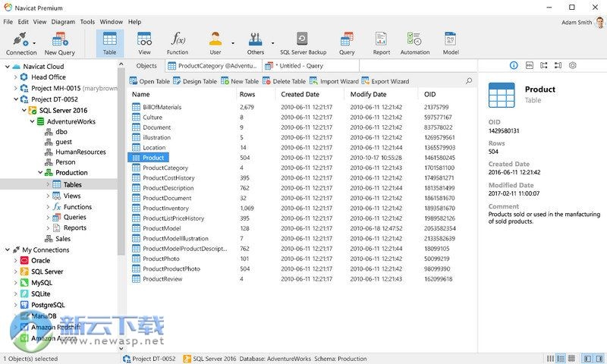This screenshot has width=607, height=364.
Task: Sort by the Rows column header
Action: tap(256, 94)
